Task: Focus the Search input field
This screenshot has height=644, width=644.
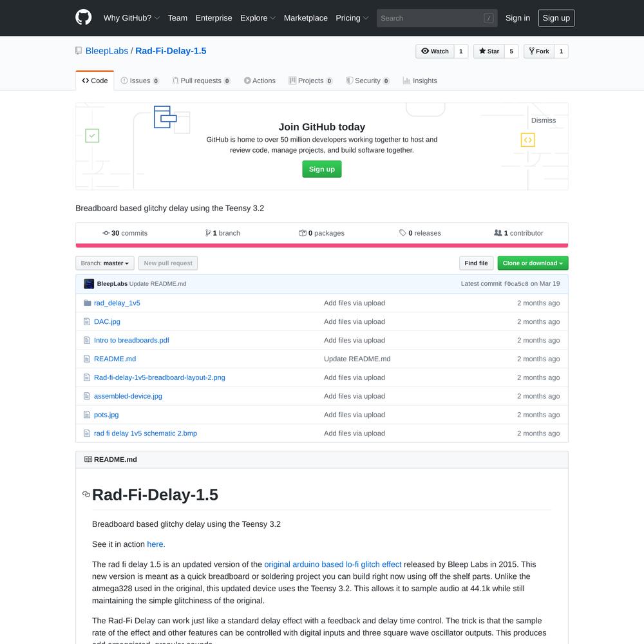Action: 437,18
